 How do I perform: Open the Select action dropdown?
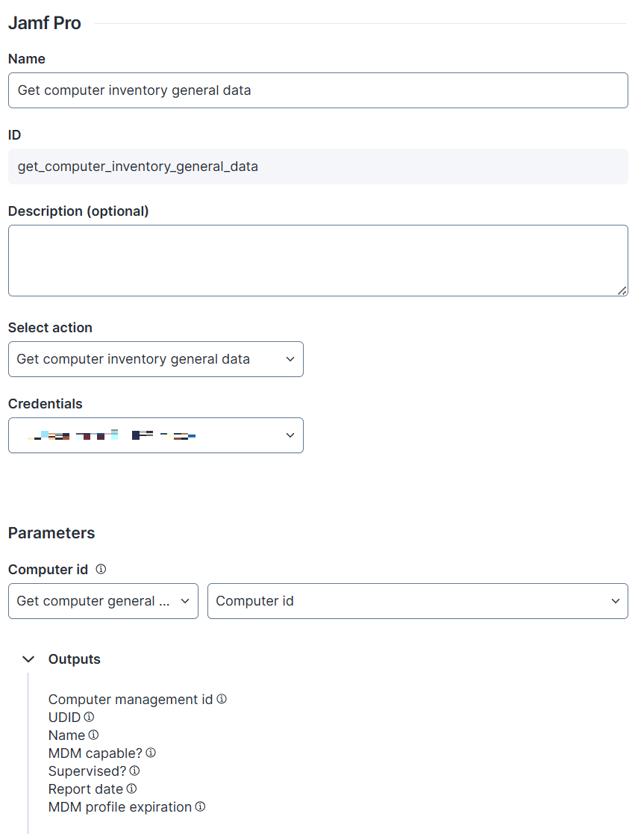[155, 359]
